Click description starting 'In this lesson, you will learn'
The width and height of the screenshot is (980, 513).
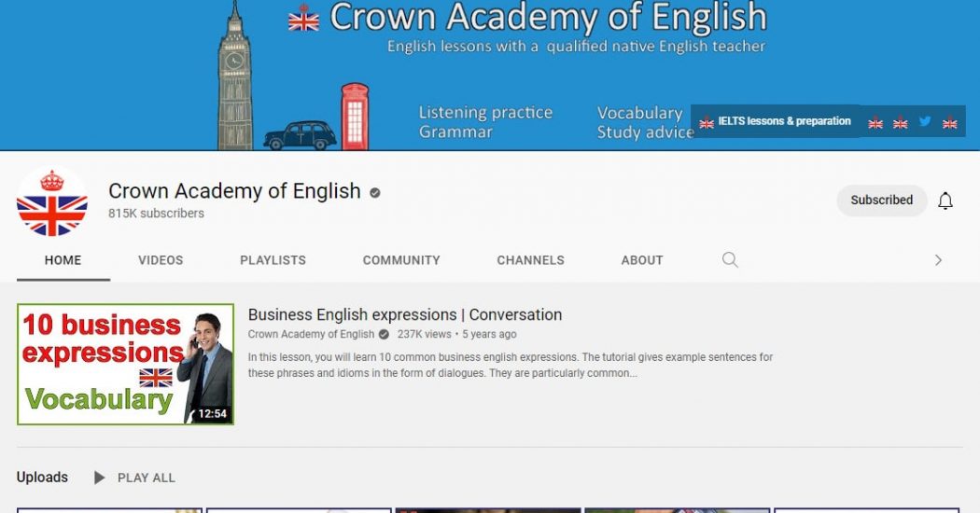[510, 365]
